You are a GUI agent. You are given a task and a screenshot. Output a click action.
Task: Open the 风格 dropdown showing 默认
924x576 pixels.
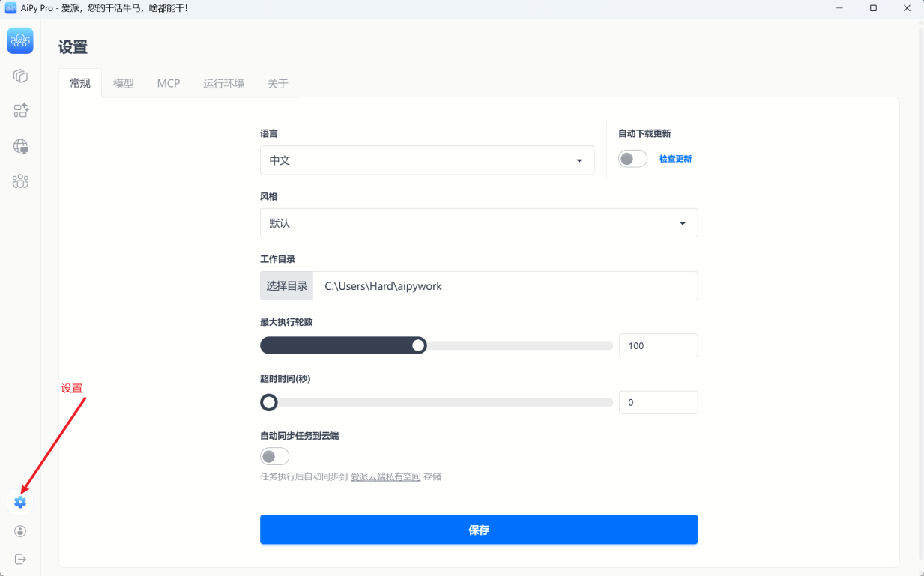tap(478, 223)
